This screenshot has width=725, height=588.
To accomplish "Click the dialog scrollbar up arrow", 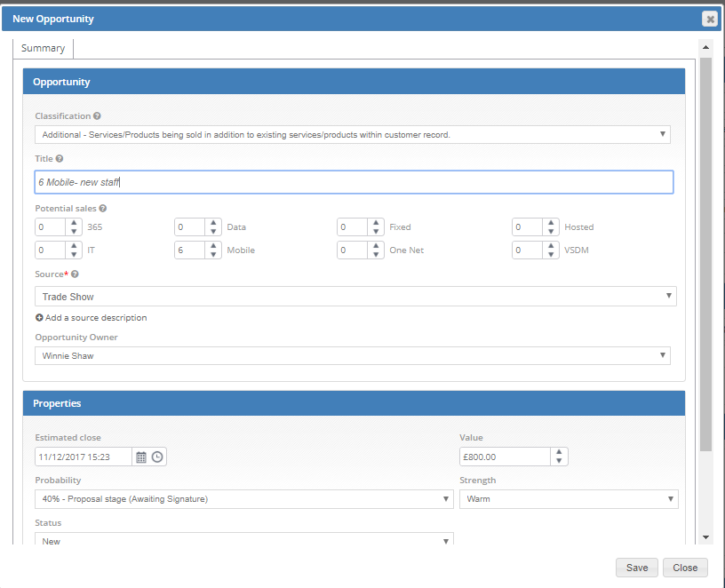I will tap(705, 47).
